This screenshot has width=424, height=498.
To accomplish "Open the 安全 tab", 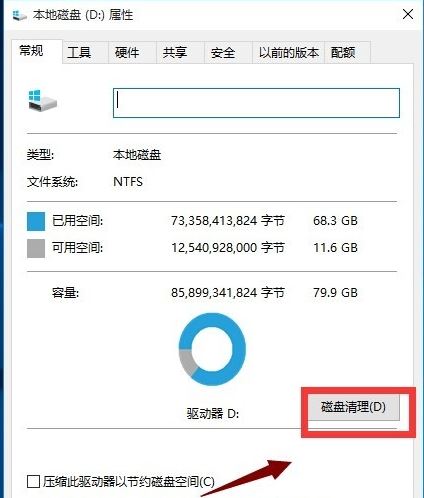I will (x=228, y=52).
